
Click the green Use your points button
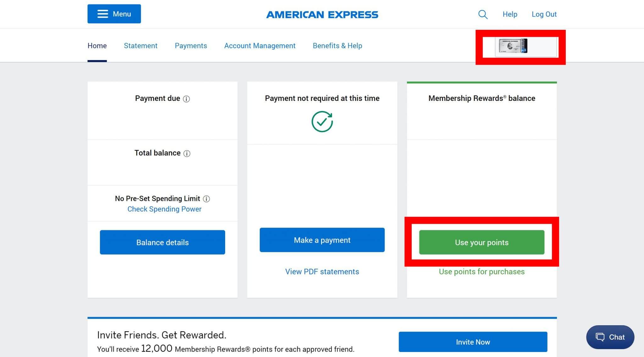pyautogui.click(x=482, y=242)
